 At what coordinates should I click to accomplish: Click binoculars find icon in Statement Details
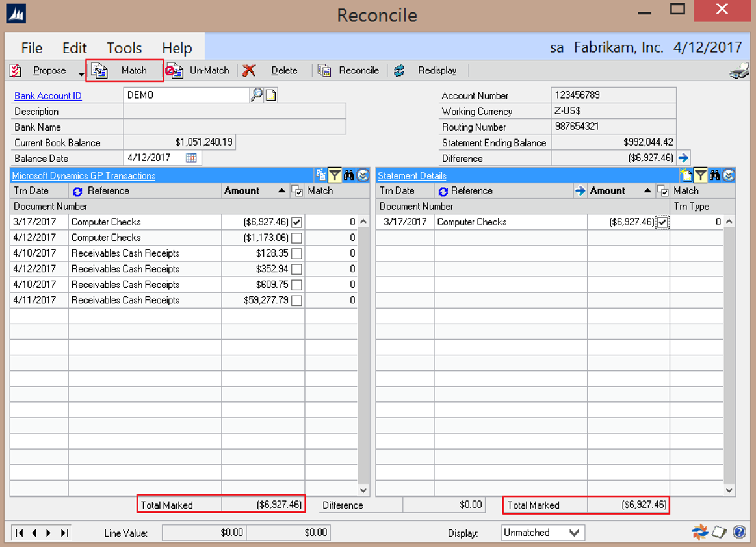pos(715,175)
